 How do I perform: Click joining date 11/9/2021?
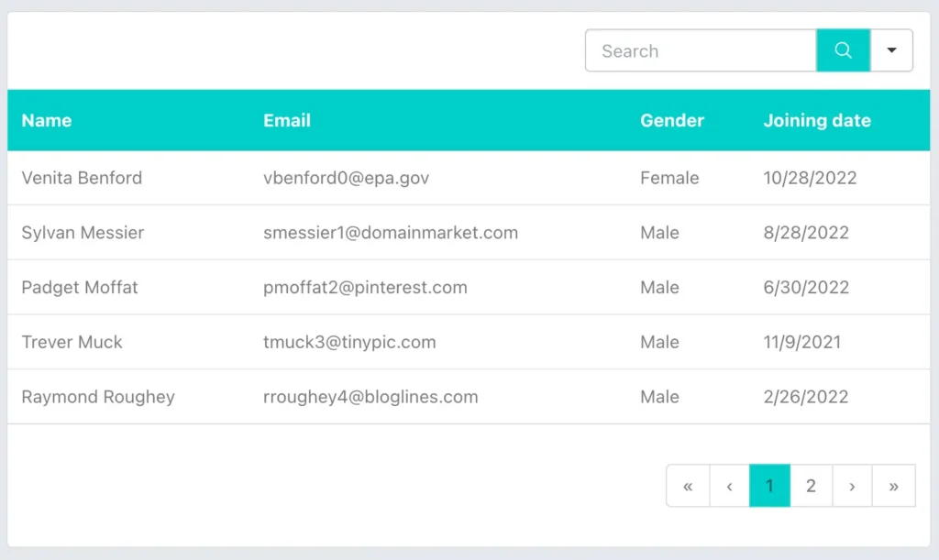coord(802,342)
